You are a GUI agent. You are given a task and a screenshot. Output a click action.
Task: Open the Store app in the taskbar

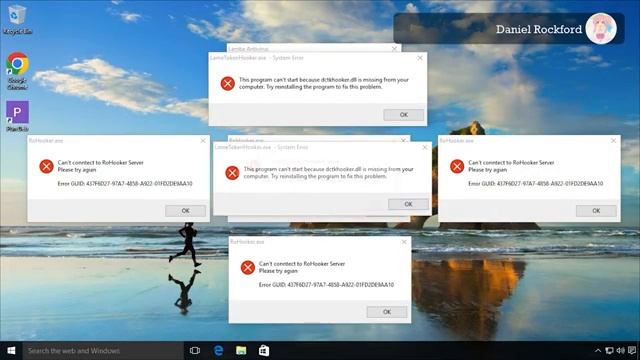pos(264,351)
